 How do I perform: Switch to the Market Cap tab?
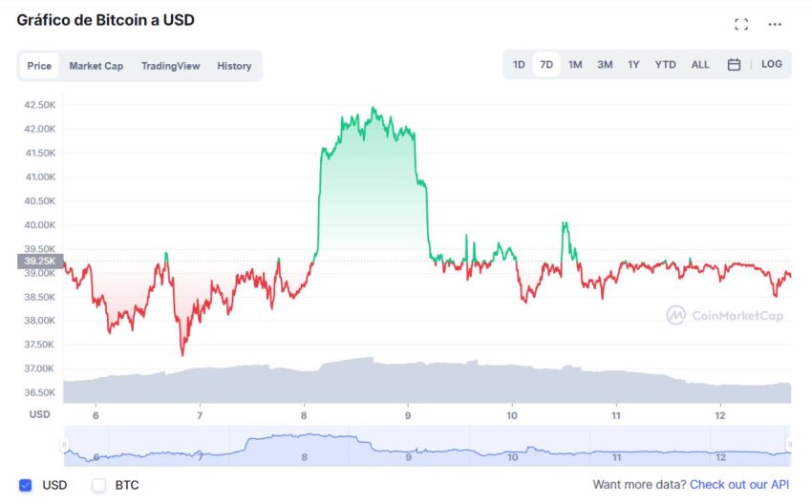click(x=96, y=66)
